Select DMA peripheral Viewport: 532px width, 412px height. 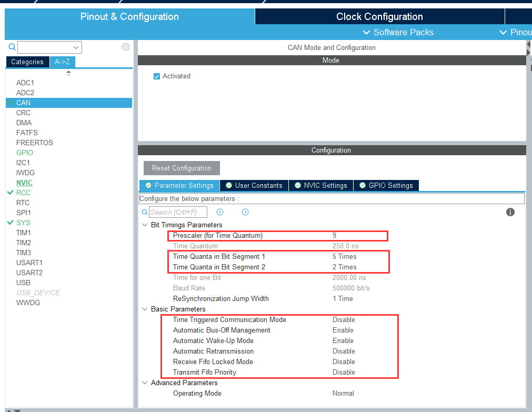[x=24, y=123]
